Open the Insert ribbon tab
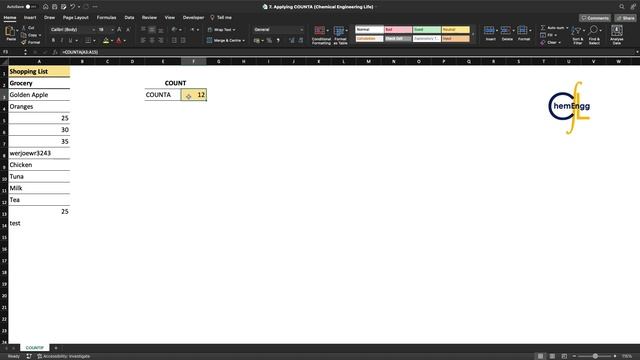 coord(30,18)
